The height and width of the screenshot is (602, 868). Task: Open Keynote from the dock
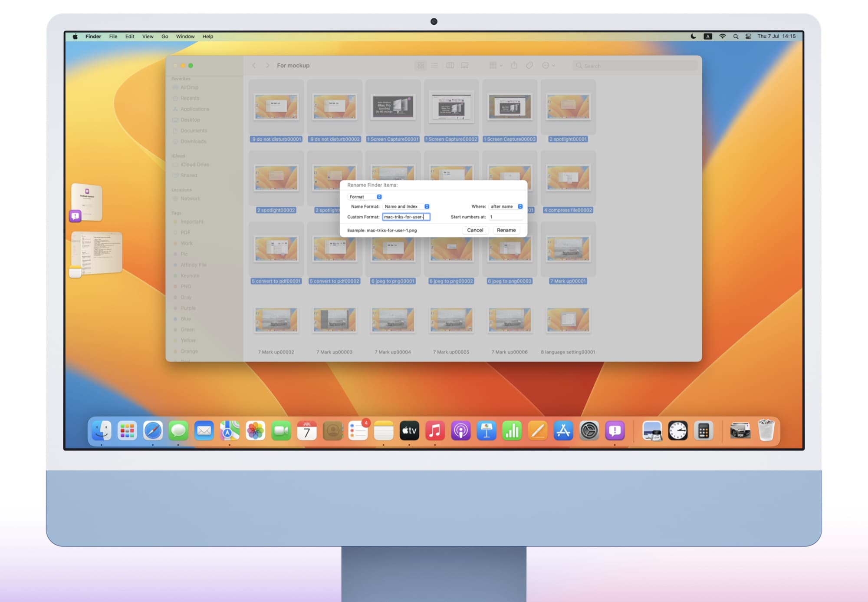tap(486, 431)
